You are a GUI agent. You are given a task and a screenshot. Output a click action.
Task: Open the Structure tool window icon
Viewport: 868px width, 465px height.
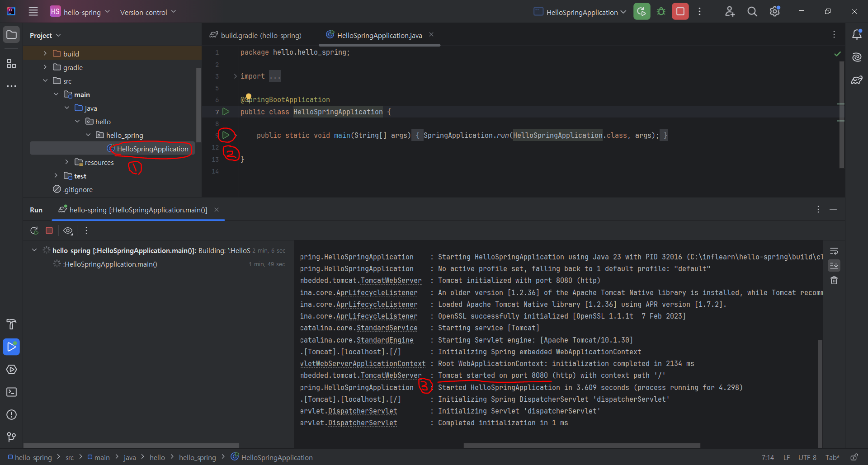tap(11, 63)
